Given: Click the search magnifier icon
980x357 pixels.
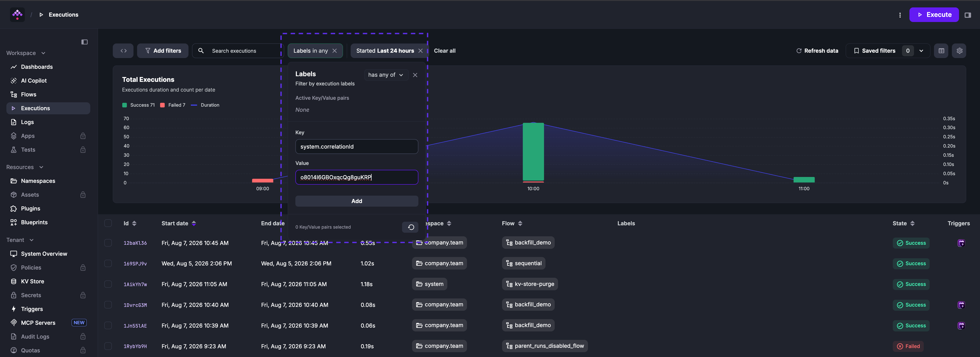Looking at the screenshot, I should tap(201, 51).
